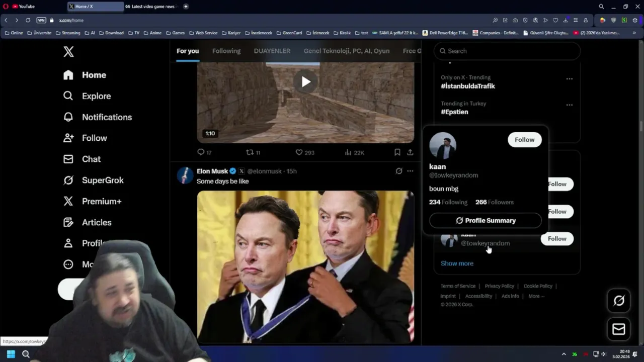The width and height of the screenshot is (644, 362).
Task: Open the Windows Start menu
Action: click(x=11, y=354)
